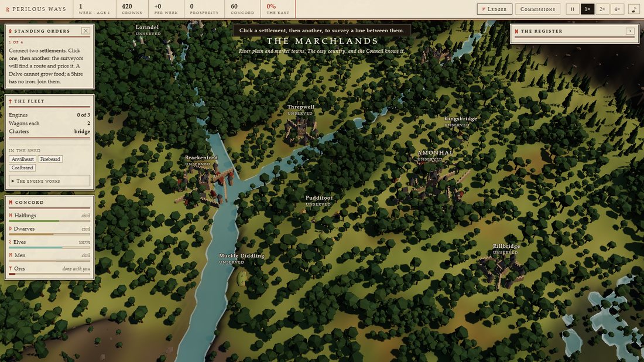Screen dimensions: 644x362
Task: Click the Men concord bar
Action: click(x=49, y=261)
